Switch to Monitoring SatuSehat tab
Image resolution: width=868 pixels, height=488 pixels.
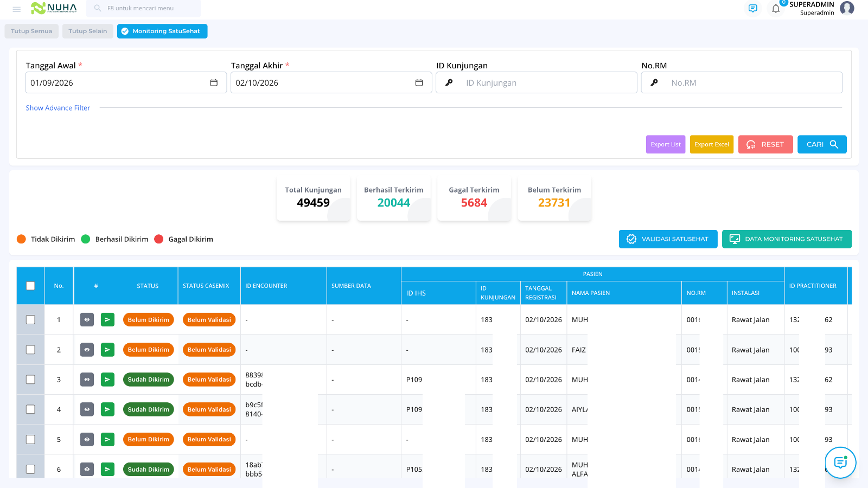162,31
